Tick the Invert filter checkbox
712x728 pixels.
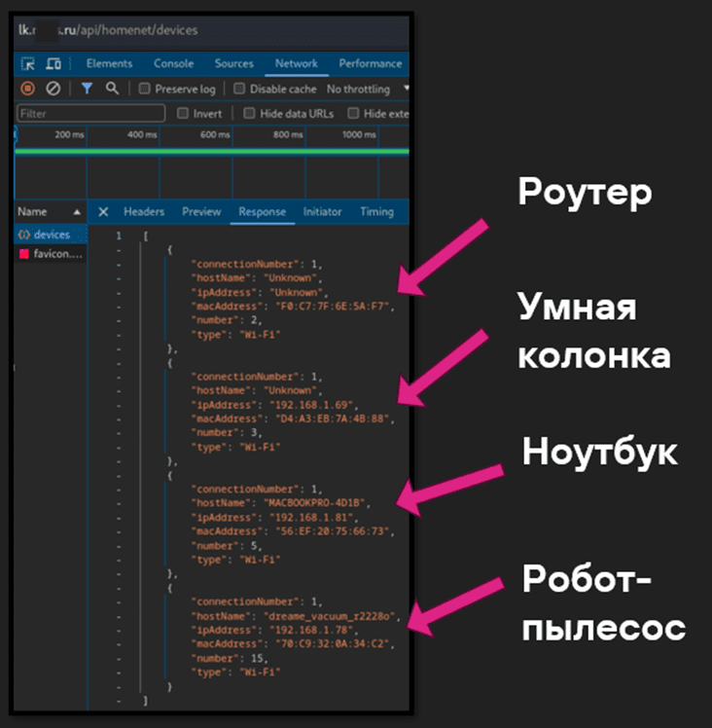coord(183,114)
